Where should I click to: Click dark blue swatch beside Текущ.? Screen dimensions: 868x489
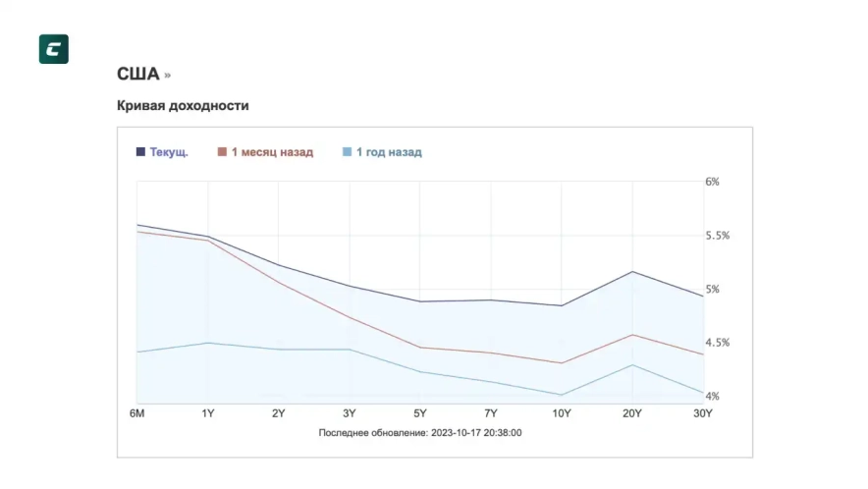click(x=140, y=152)
